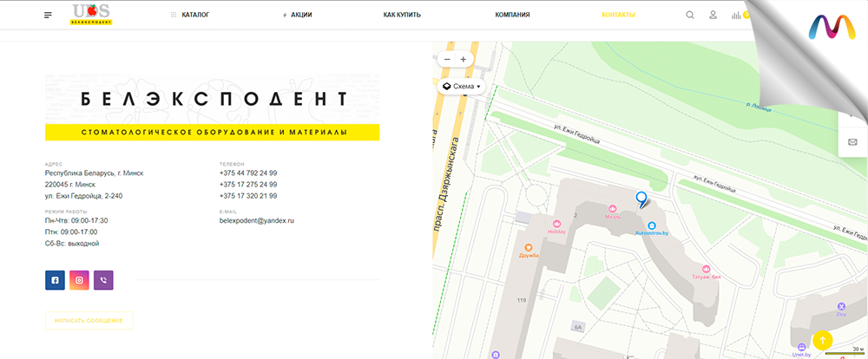Click the БЕЛЭКСПОДЕНТ heading banner
Viewport: 868px width, 359px height.
[x=214, y=99]
